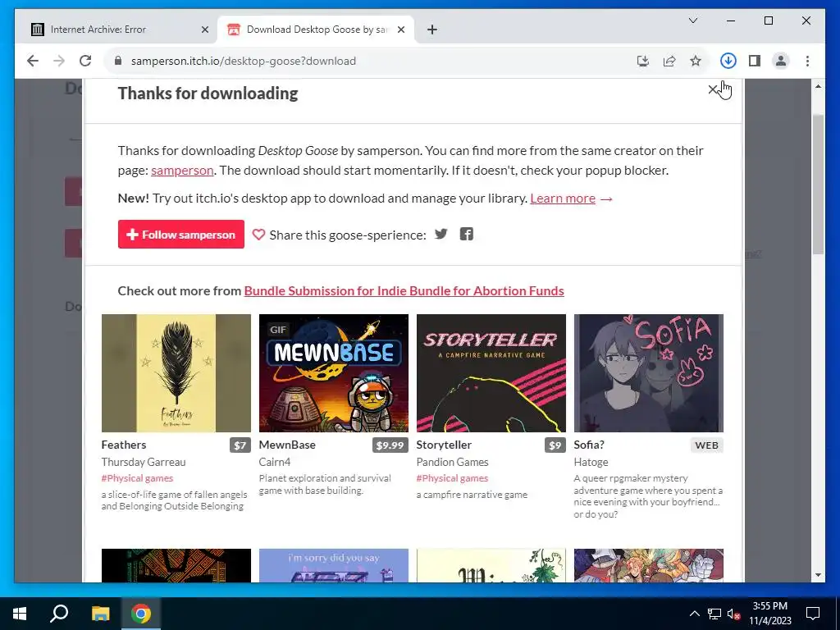The image size is (840, 630).
Task: Show hidden system tray icons
Action: pos(694,614)
